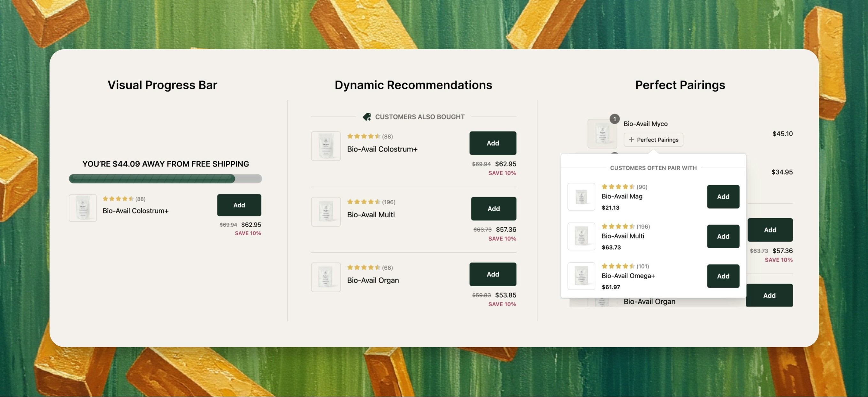Open Bio-Avail Myco product thumbnail
Screen dimensions: 868x397
(x=602, y=134)
